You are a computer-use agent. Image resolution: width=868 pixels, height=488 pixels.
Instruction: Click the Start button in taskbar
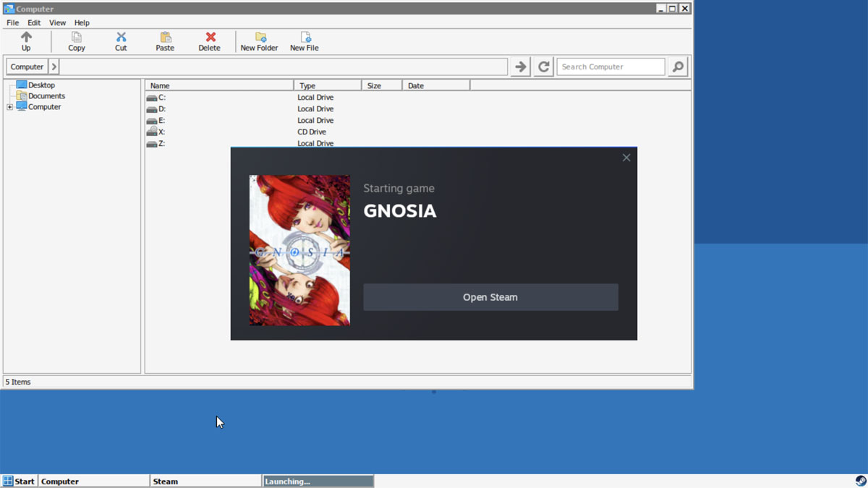click(19, 481)
